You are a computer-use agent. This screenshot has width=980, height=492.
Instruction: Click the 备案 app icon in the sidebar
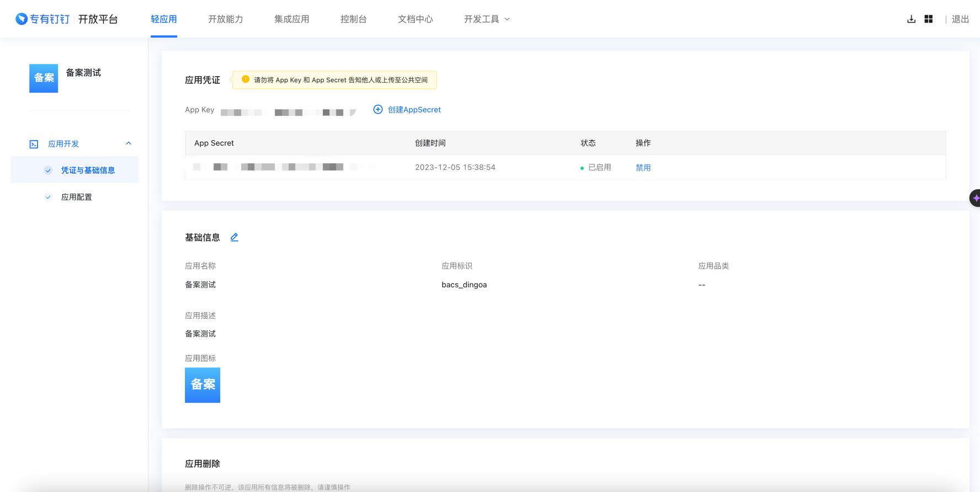pyautogui.click(x=44, y=78)
